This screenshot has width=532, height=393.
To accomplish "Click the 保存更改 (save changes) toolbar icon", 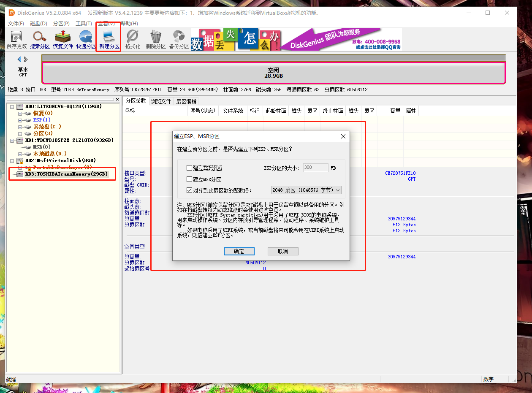I will tap(16, 40).
